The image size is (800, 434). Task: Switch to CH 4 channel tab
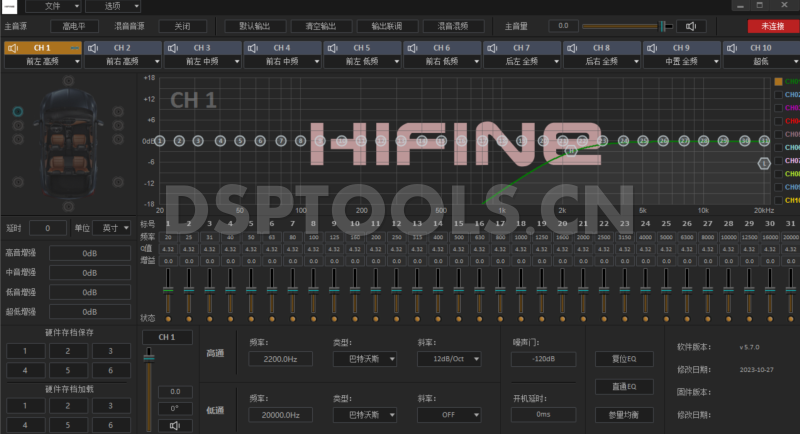(x=282, y=48)
